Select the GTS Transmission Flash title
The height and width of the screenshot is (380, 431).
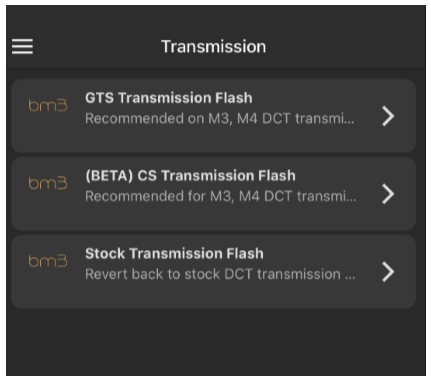169,98
